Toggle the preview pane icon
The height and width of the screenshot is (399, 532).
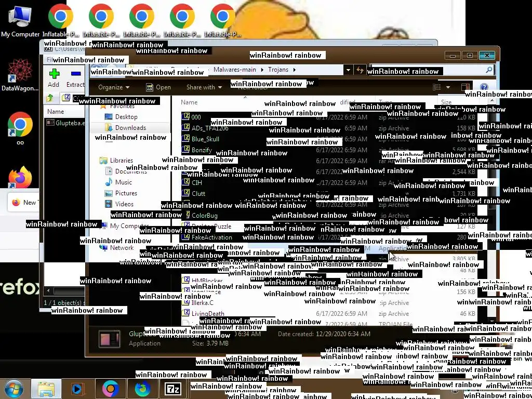pos(465,87)
